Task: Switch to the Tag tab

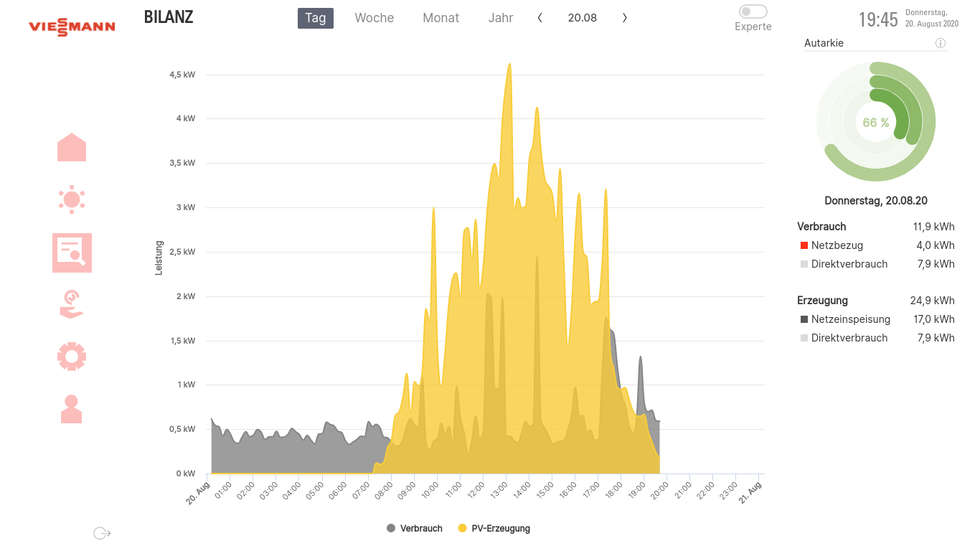Action: click(x=316, y=18)
